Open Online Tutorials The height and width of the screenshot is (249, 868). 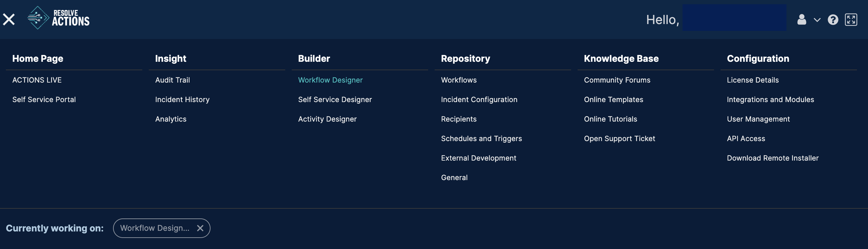tap(610, 119)
